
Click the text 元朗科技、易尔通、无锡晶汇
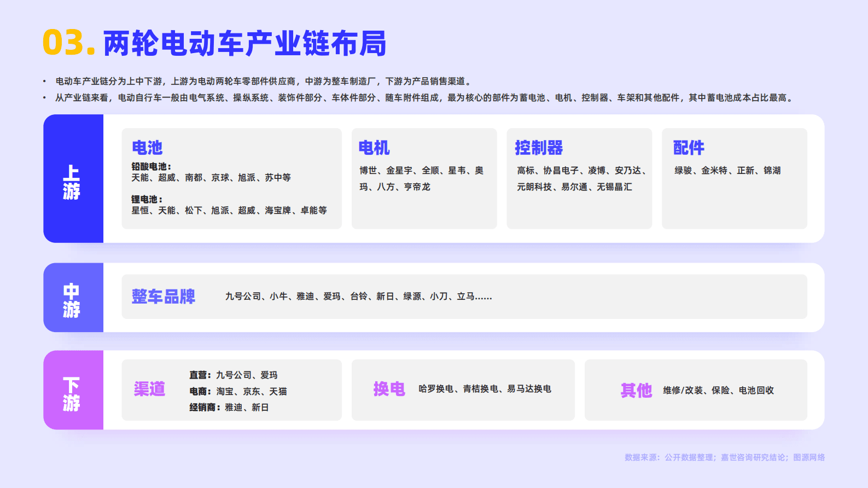(x=574, y=187)
